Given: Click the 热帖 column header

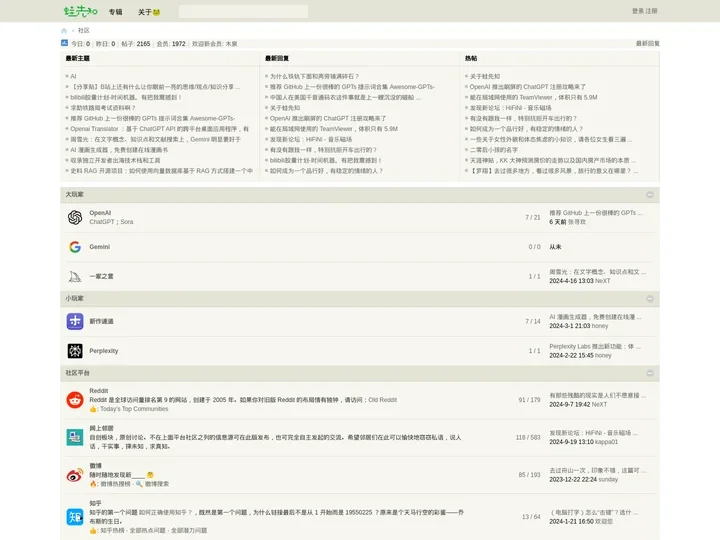Looking at the screenshot, I should pos(471,58).
